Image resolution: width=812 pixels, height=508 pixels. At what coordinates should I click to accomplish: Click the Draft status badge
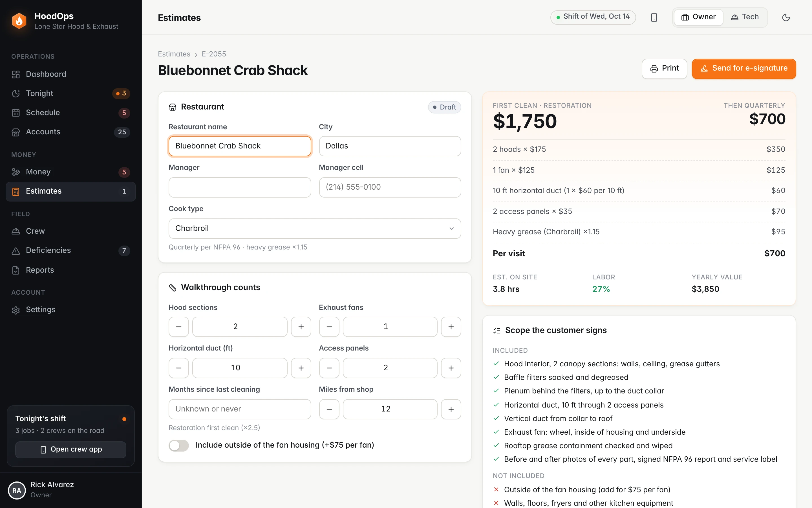444,107
